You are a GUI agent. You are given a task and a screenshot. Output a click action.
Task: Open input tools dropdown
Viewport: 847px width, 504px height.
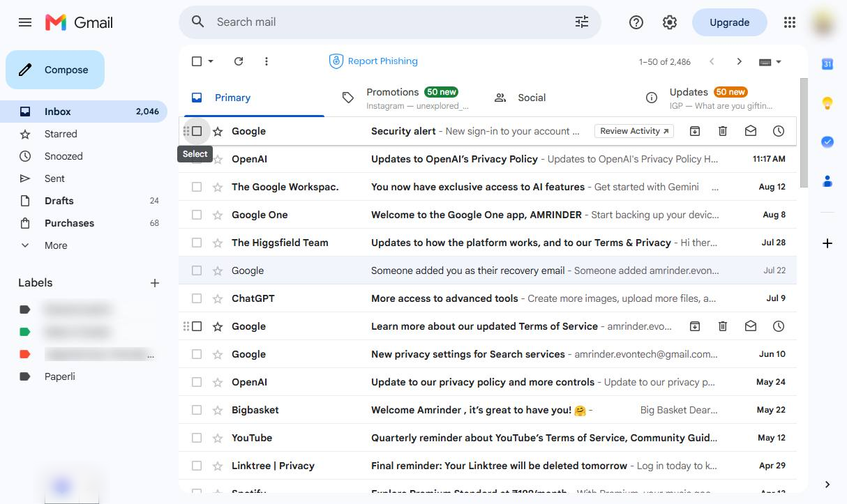click(x=770, y=61)
